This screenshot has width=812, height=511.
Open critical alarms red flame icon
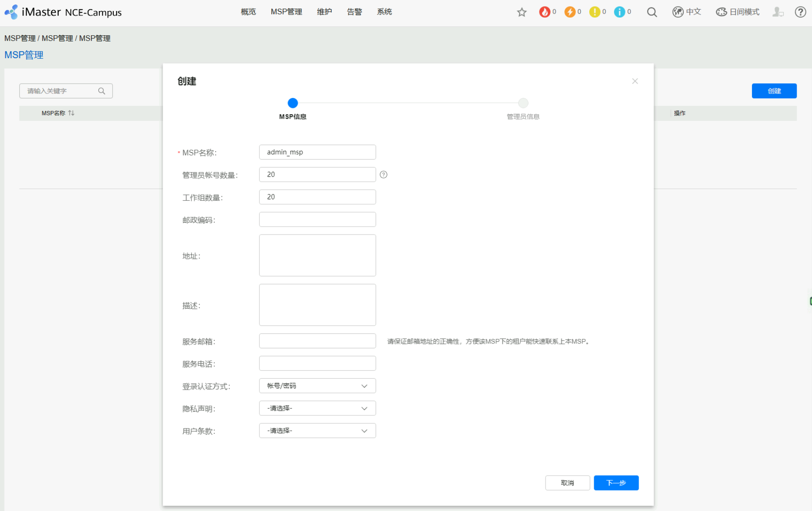click(x=545, y=12)
